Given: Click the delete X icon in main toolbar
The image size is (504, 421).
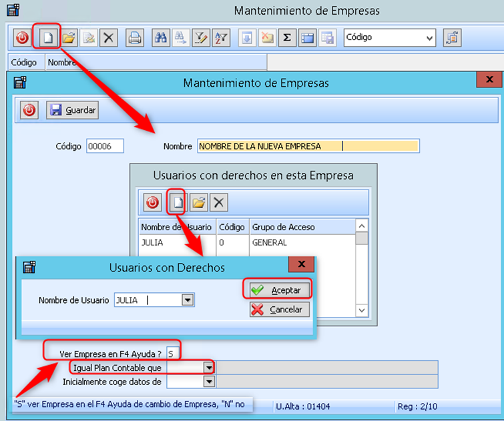Looking at the screenshot, I should pos(109,38).
